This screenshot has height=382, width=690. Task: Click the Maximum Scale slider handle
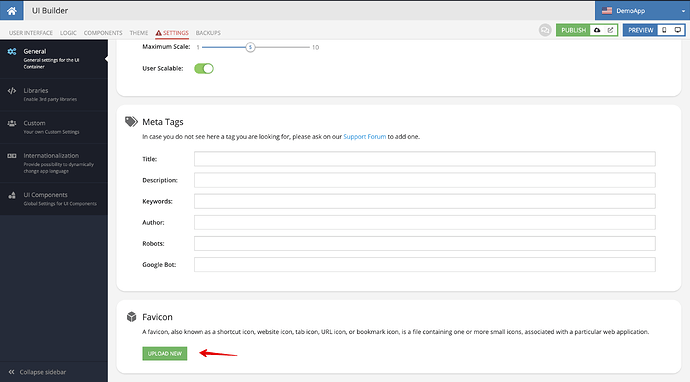(250, 47)
